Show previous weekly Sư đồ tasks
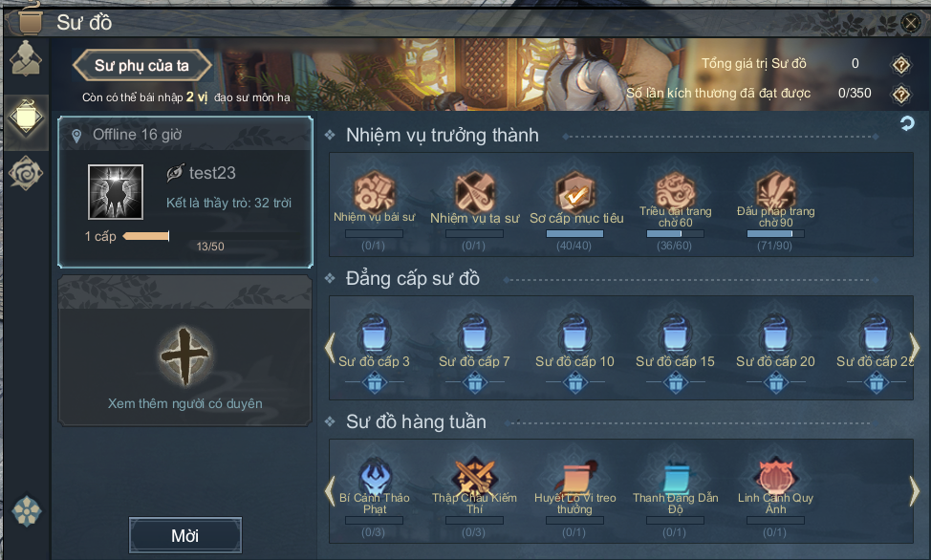This screenshot has height=560, width=931. [330, 490]
